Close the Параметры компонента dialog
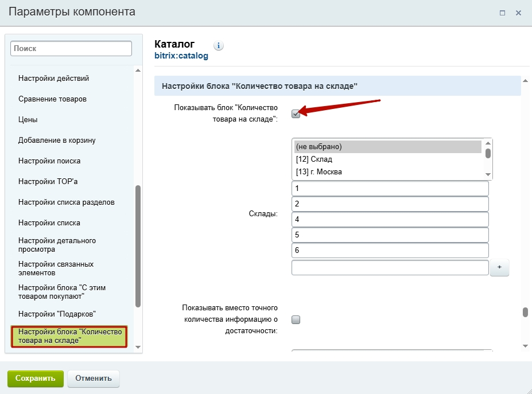532x394 pixels. pyautogui.click(x=518, y=12)
